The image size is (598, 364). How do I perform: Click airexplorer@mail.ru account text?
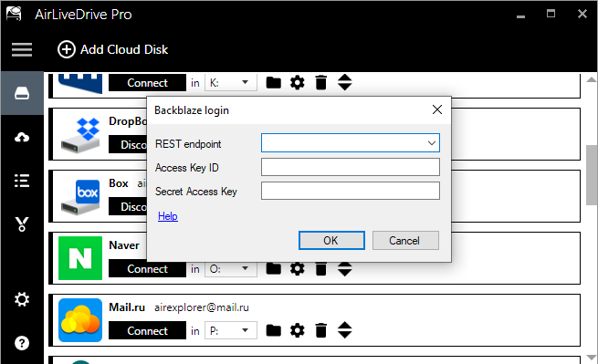click(202, 307)
